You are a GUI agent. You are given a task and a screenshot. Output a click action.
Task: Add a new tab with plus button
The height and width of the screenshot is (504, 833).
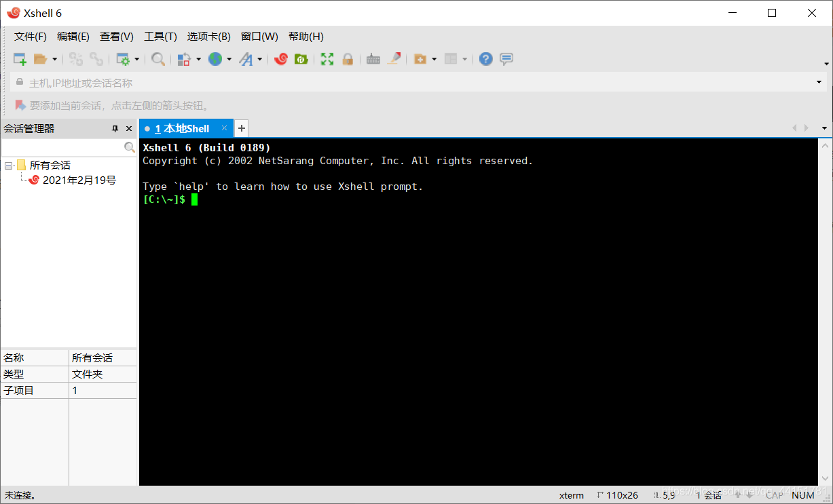[x=242, y=128]
